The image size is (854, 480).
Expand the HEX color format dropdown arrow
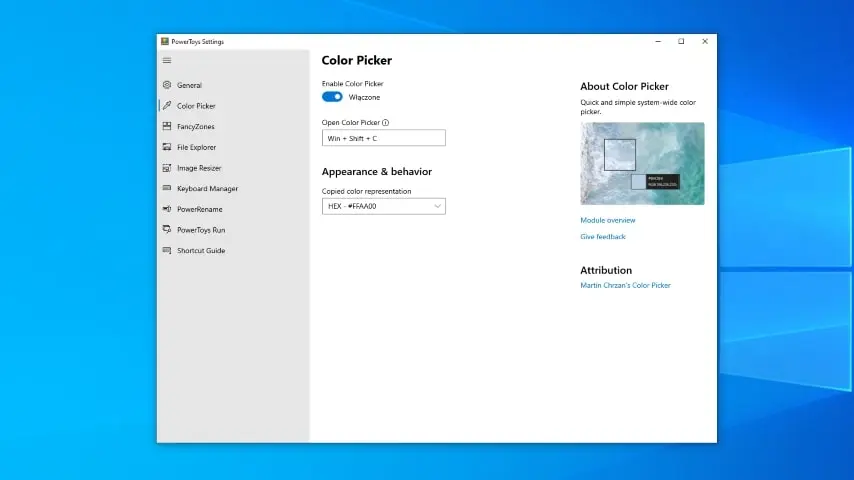437,206
